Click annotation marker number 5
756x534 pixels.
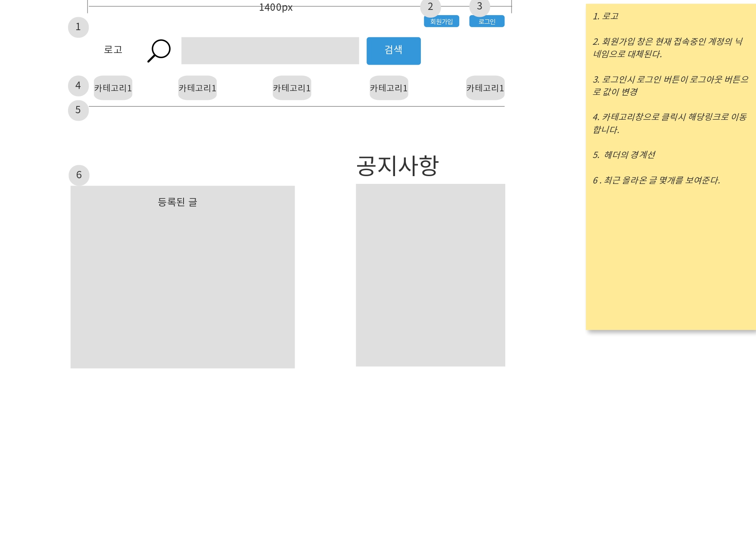[78, 110]
